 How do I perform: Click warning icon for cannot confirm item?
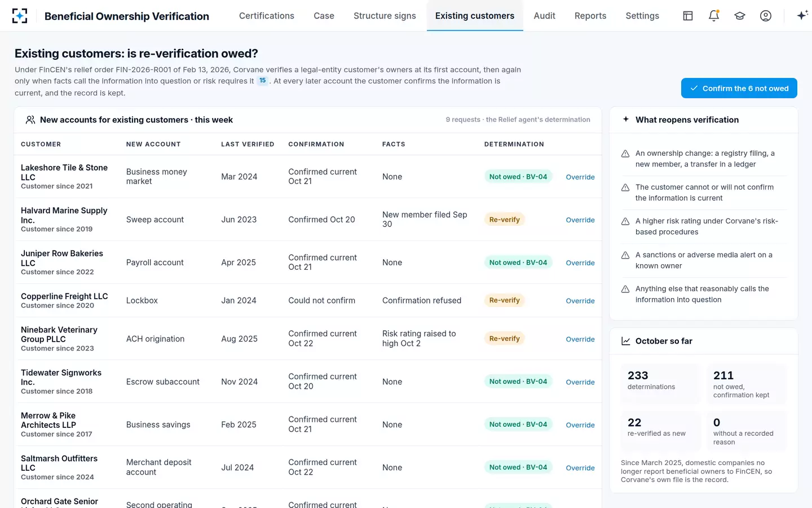tap(625, 187)
